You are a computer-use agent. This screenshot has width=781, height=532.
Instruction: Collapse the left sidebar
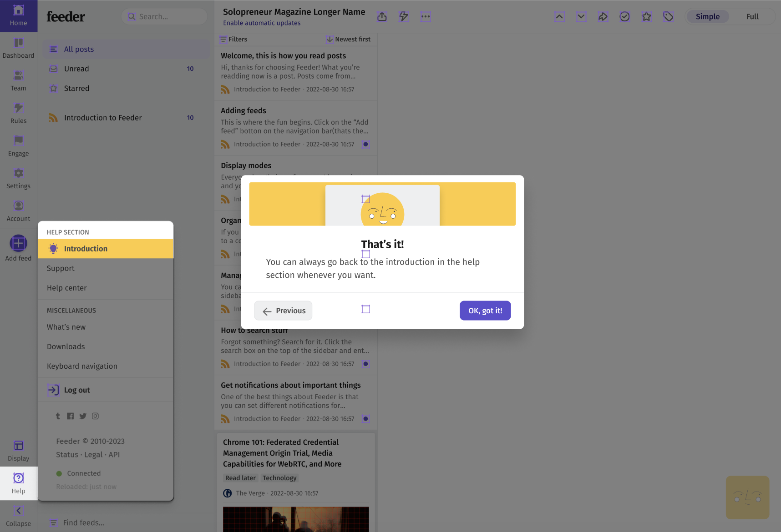click(x=19, y=517)
